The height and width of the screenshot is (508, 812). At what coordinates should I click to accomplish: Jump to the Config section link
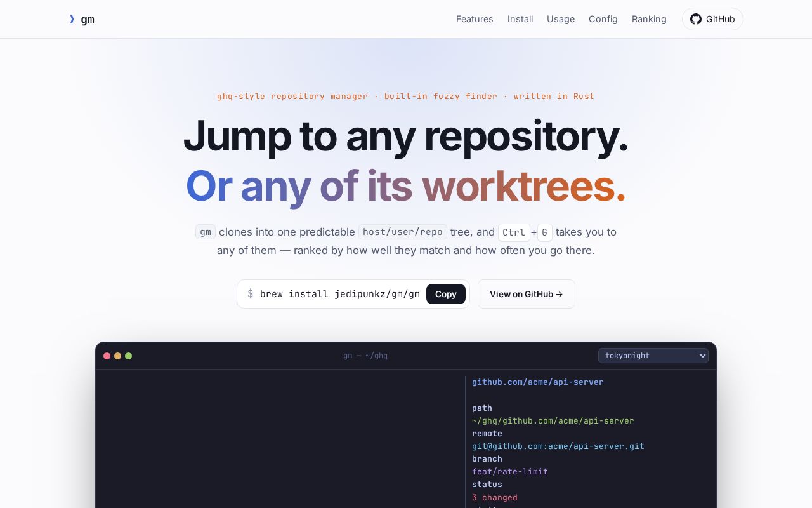pos(603,19)
